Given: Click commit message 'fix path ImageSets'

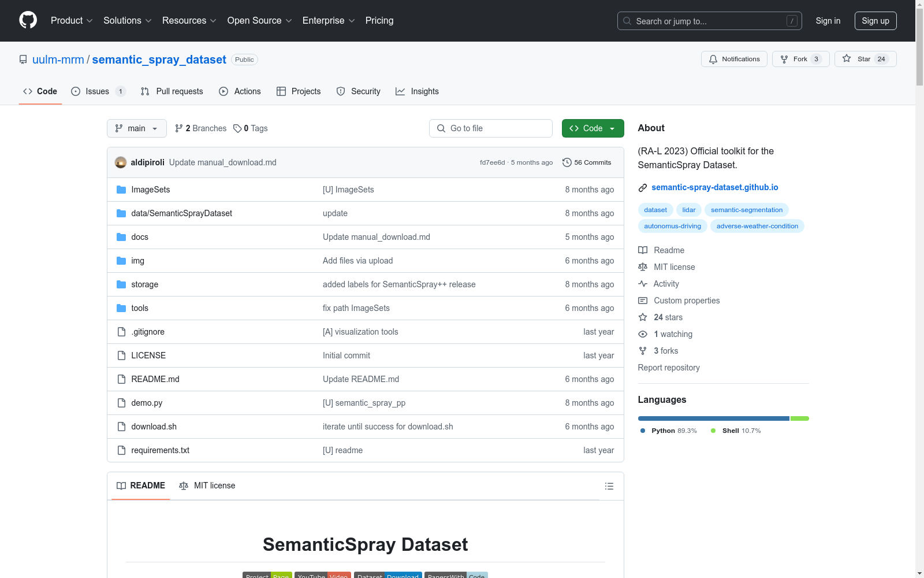Looking at the screenshot, I should coord(356,308).
